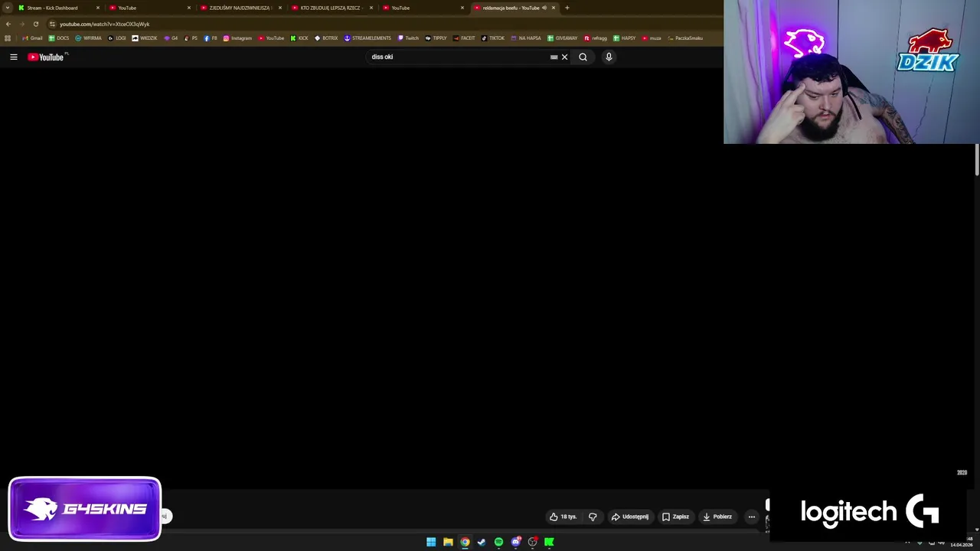Download video with Pobierz button
The height and width of the screenshot is (551, 980).
click(717, 517)
